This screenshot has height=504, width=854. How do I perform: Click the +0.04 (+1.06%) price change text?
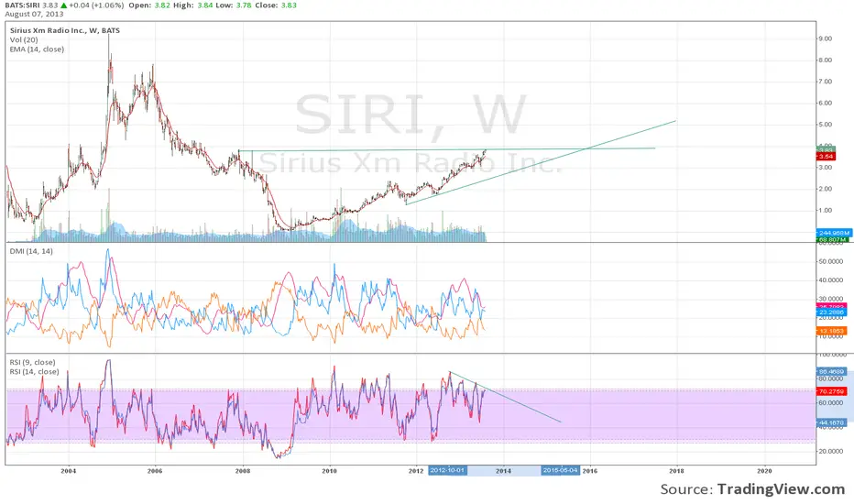pos(96,5)
